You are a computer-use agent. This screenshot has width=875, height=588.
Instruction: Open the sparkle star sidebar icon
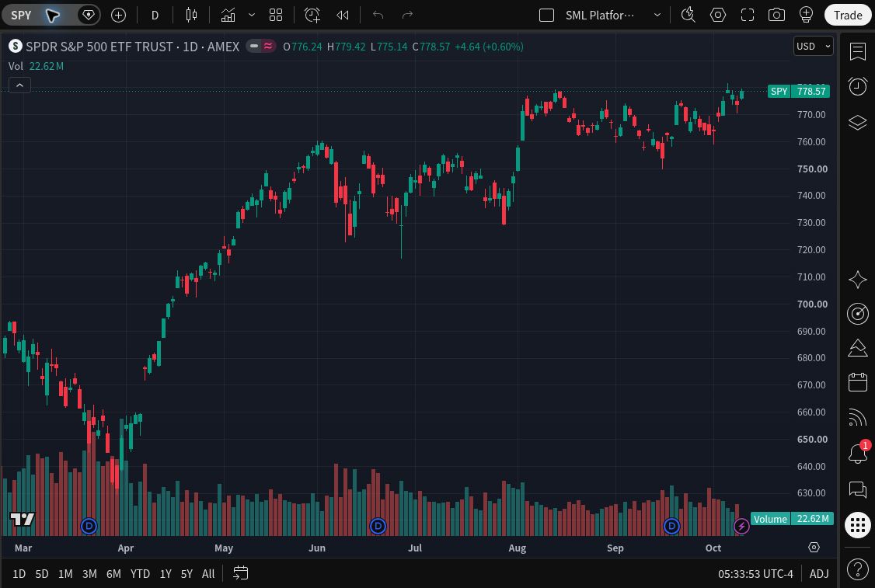(x=858, y=280)
